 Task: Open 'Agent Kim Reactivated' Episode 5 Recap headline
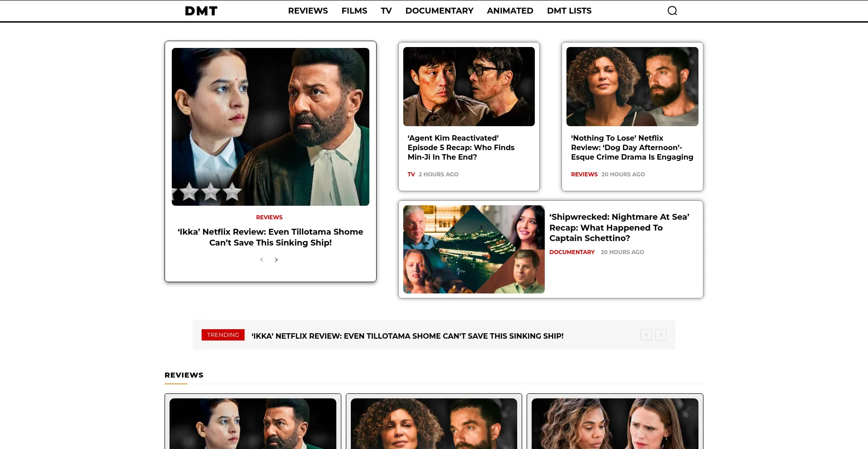[461, 147]
